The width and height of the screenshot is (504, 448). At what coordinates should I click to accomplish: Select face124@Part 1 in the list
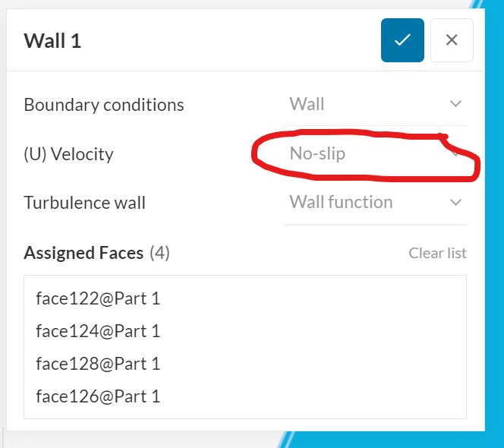(98, 331)
